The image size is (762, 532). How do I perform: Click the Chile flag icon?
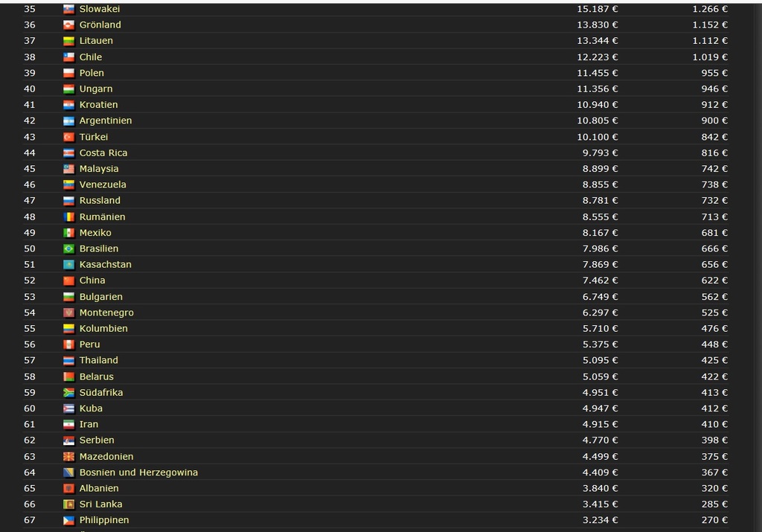68,57
